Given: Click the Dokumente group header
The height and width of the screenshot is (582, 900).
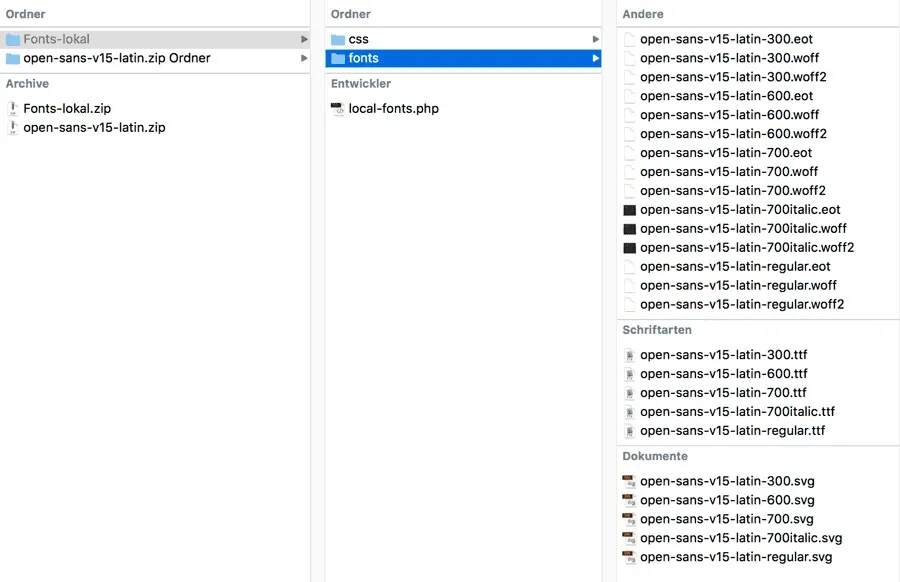Looking at the screenshot, I should (655, 456).
